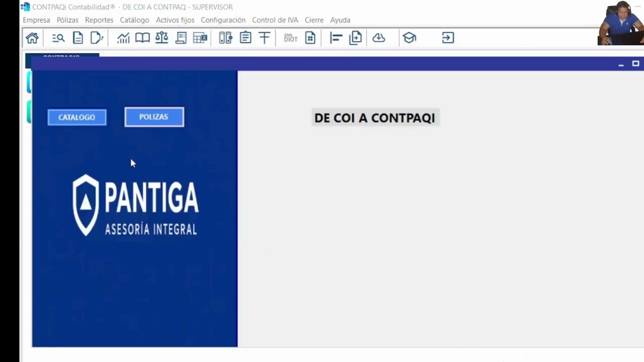This screenshot has height=362, width=644.
Task: Open the Ayuda menu
Action: 340,20
